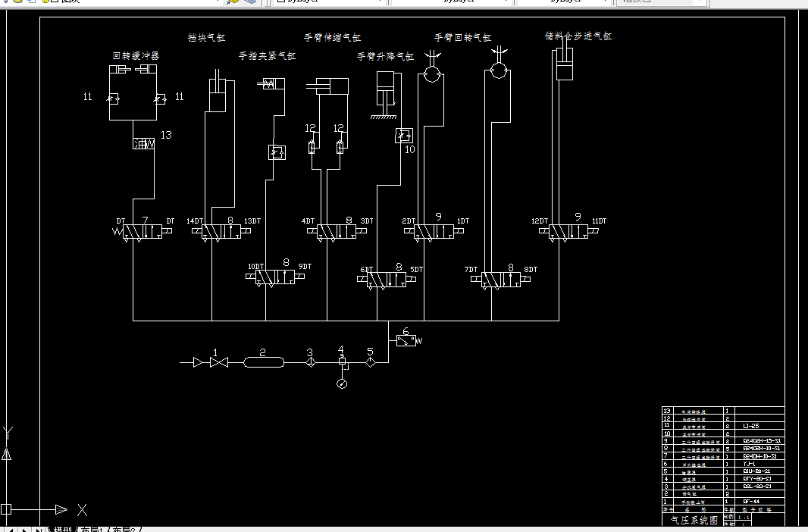Select shut-off valve symbol numbered 1
The width and height of the screenshot is (808, 532).
pyautogui.click(x=219, y=362)
